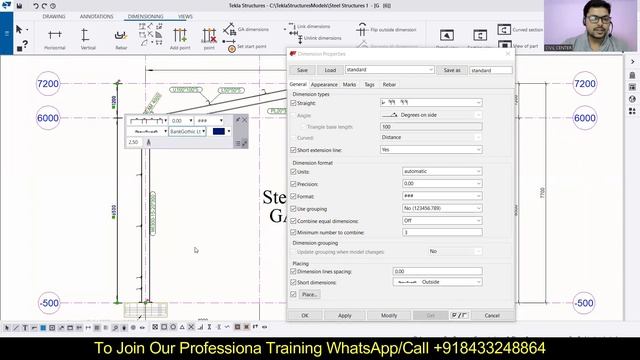Click the Add point dimension tool
Image resolution: width=640 pixels, height=360 pixels.
pyautogui.click(x=180, y=39)
